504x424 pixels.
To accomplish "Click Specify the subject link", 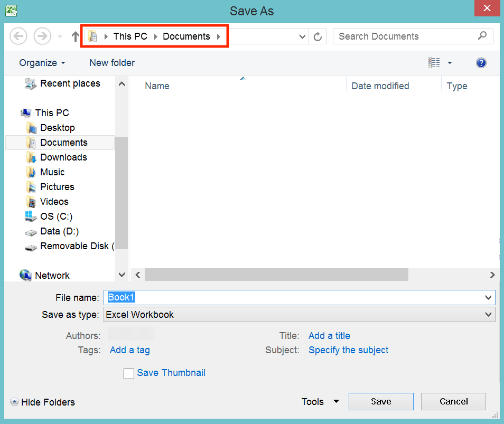I will click(349, 350).
